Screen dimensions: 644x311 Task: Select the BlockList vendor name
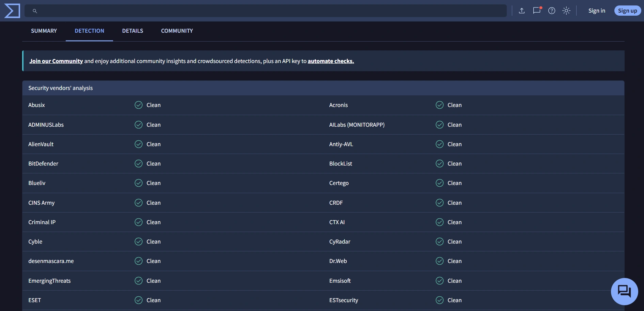click(x=341, y=164)
